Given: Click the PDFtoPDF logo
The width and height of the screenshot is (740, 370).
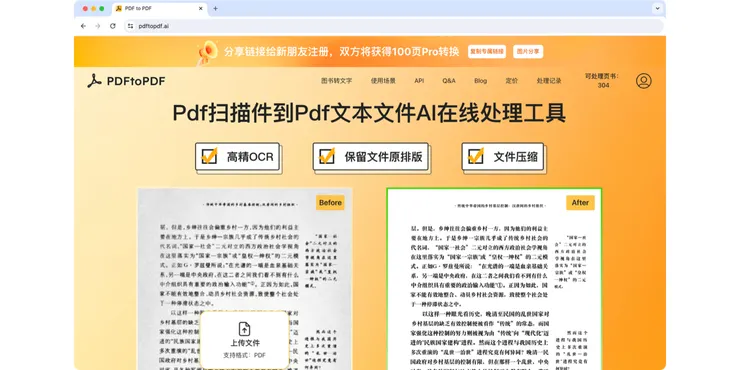Looking at the screenshot, I should click(x=126, y=81).
